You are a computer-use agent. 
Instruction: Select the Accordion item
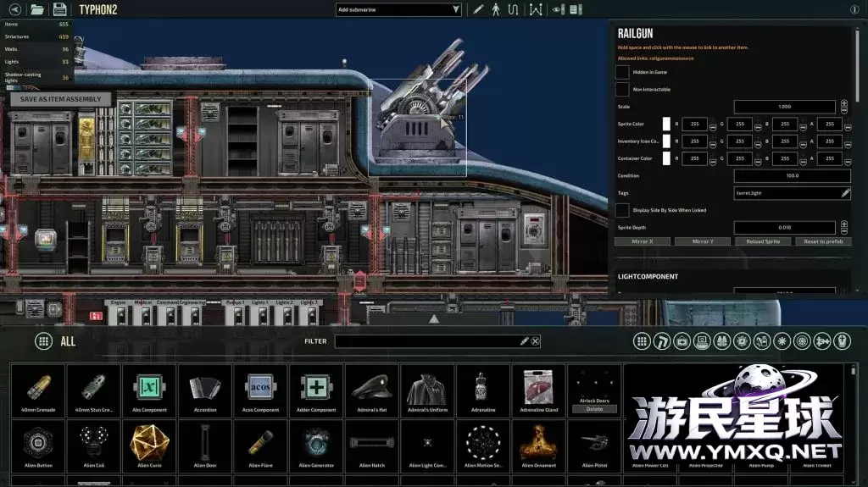205,390
